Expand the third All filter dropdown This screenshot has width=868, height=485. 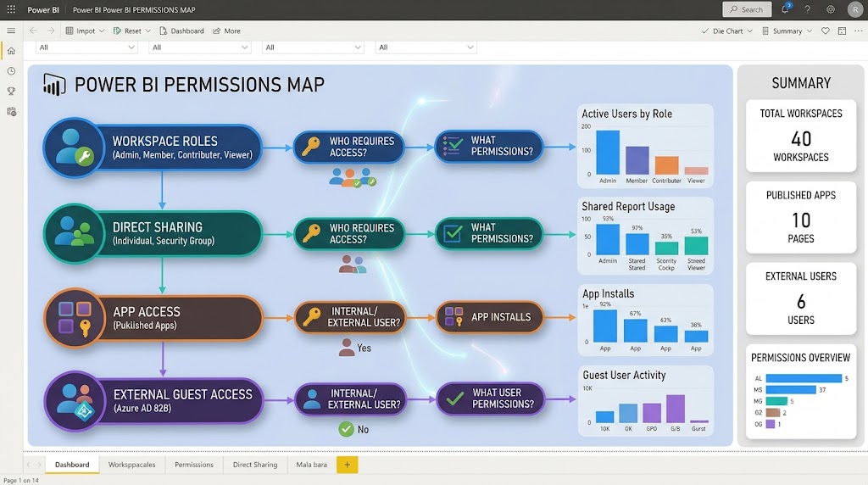[x=313, y=47]
